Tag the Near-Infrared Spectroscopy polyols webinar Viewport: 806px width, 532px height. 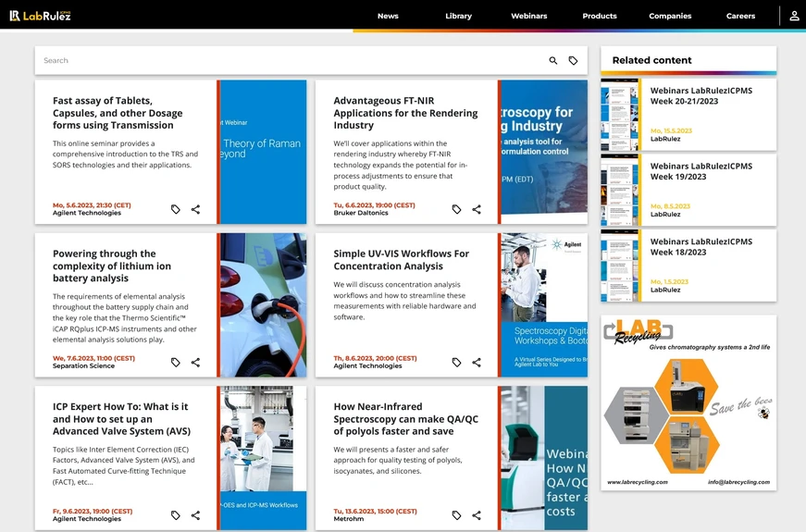click(x=456, y=515)
